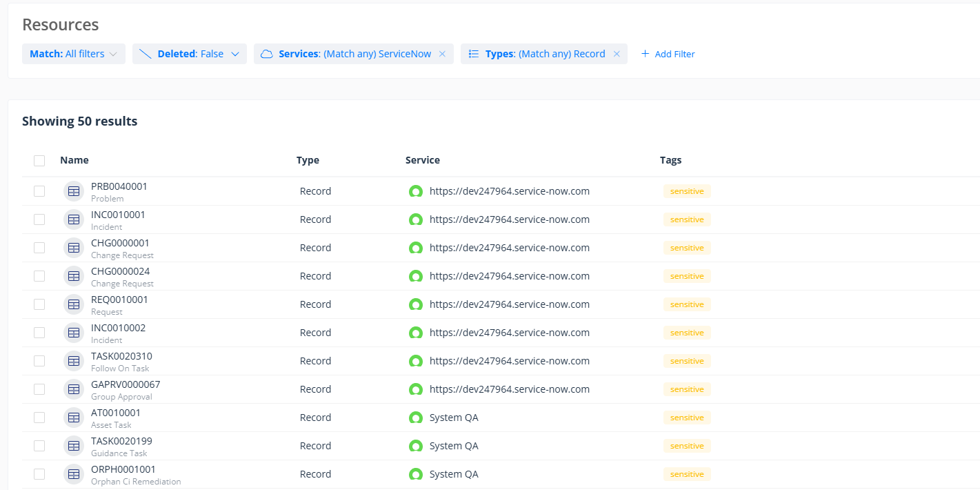Remove the Services ServiceNow filter
Image resolution: width=980 pixels, height=490 pixels.
click(442, 54)
